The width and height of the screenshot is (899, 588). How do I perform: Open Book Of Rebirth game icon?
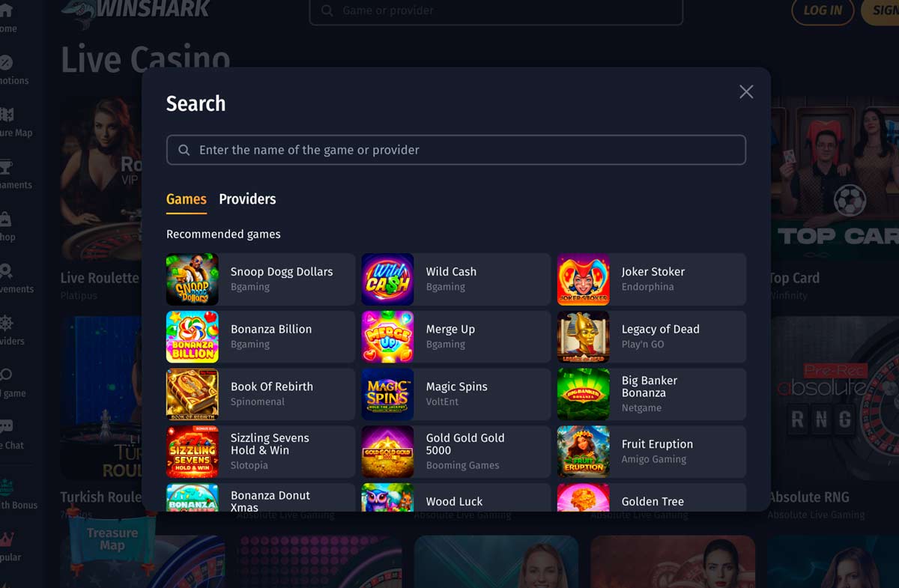point(193,394)
